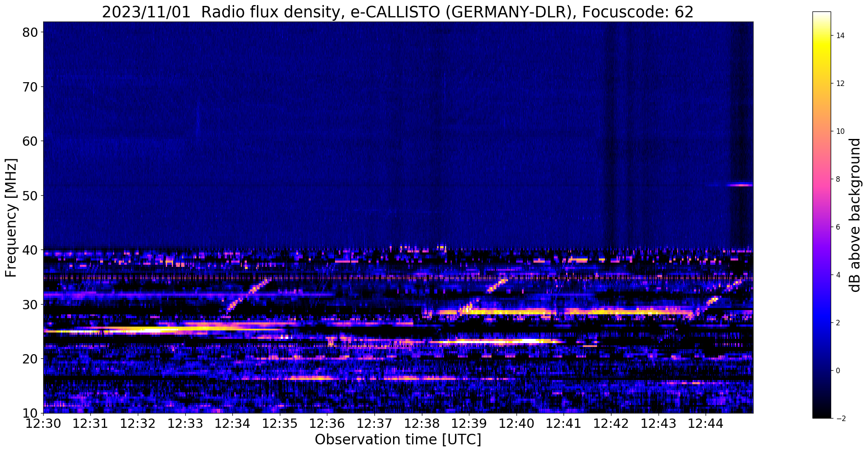Viewport: 868px width, 452px height.
Task: Click the 'Observation time [UTC]' x-axis label
Action: [x=398, y=440]
